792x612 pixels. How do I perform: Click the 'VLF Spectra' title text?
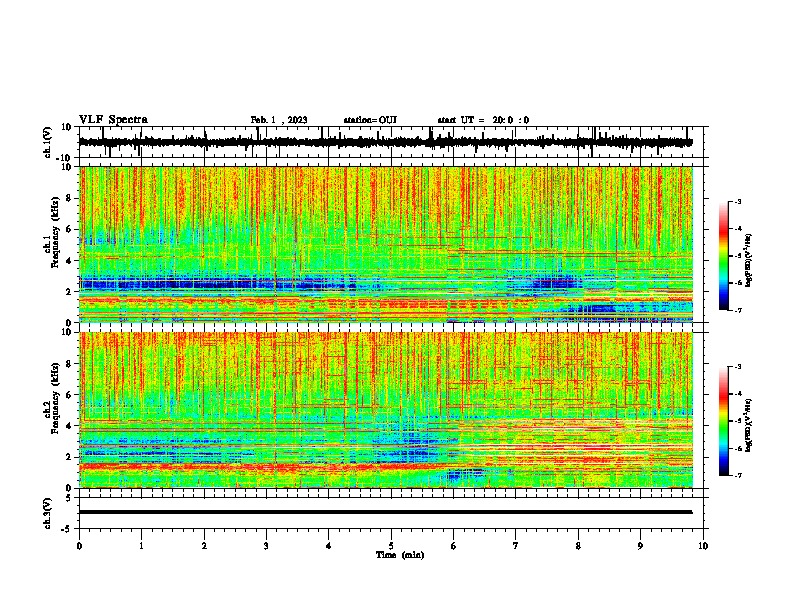[x=114, y=120]
